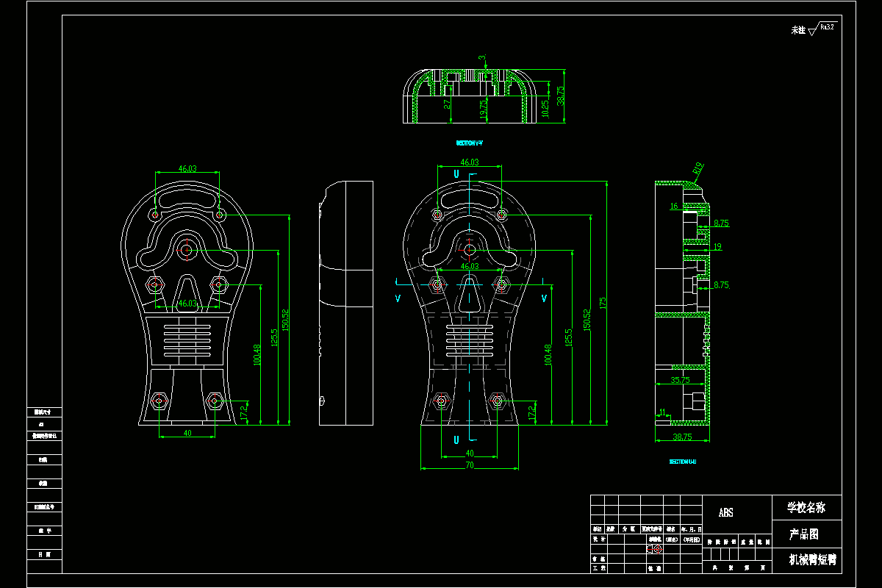
Task: Click the 分区 column header
Action: [x=630, y=529]
